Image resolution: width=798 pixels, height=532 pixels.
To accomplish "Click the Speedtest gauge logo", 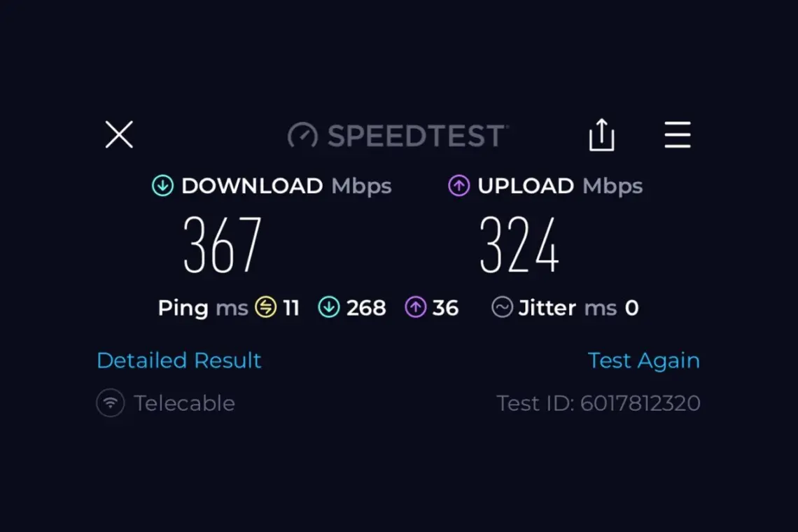I will coord(303,135).
